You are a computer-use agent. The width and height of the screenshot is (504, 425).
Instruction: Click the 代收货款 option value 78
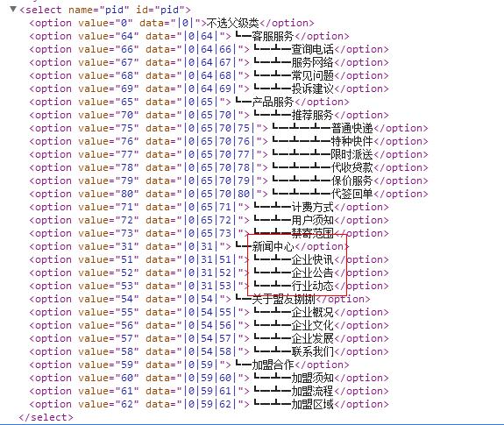pyautogui.click(x=229, y=168)
